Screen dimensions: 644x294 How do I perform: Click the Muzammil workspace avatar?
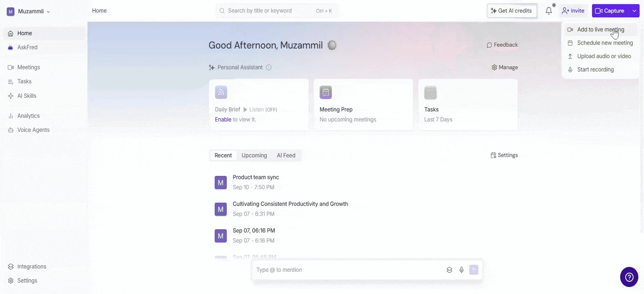[11, 12]
